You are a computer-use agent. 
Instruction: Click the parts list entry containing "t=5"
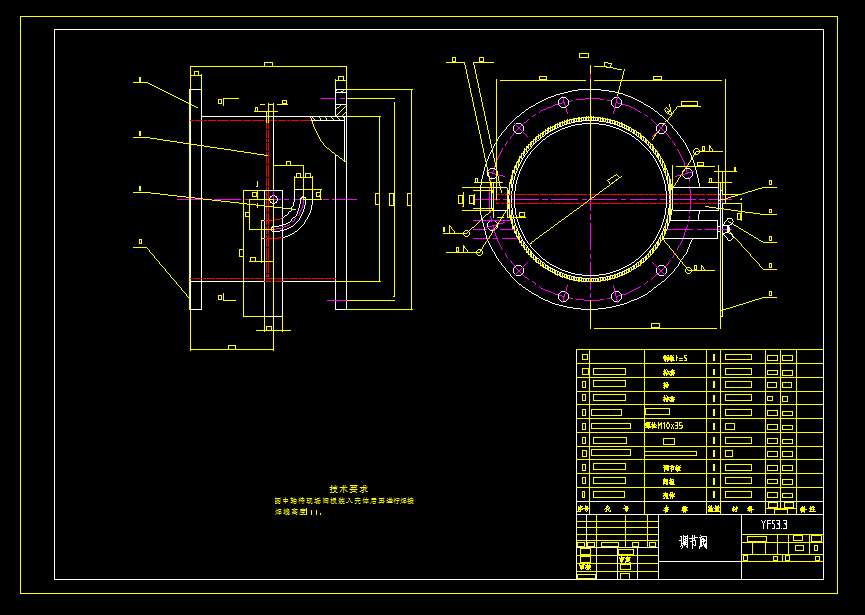pyautogui.click(x=675, y=358)
